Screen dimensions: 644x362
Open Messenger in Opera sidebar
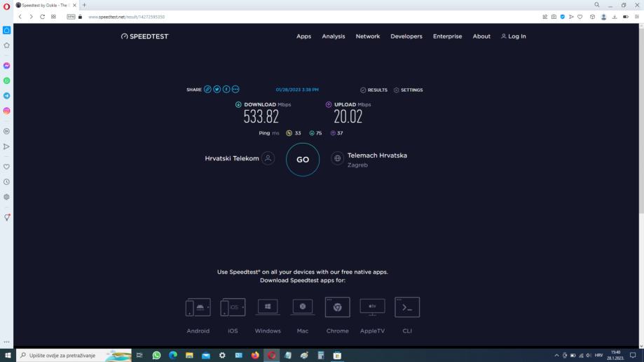coord(6,66)
